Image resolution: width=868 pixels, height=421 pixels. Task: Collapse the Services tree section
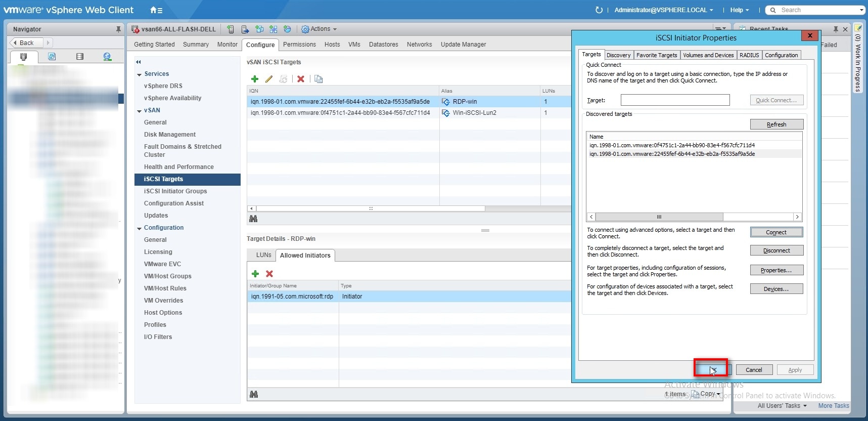pos(139,74)
